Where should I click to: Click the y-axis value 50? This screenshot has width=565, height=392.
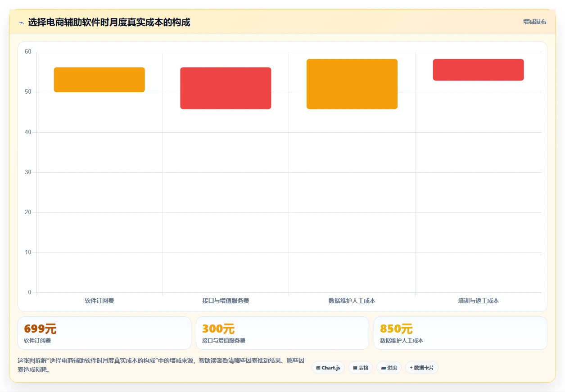tap(28, 92)
